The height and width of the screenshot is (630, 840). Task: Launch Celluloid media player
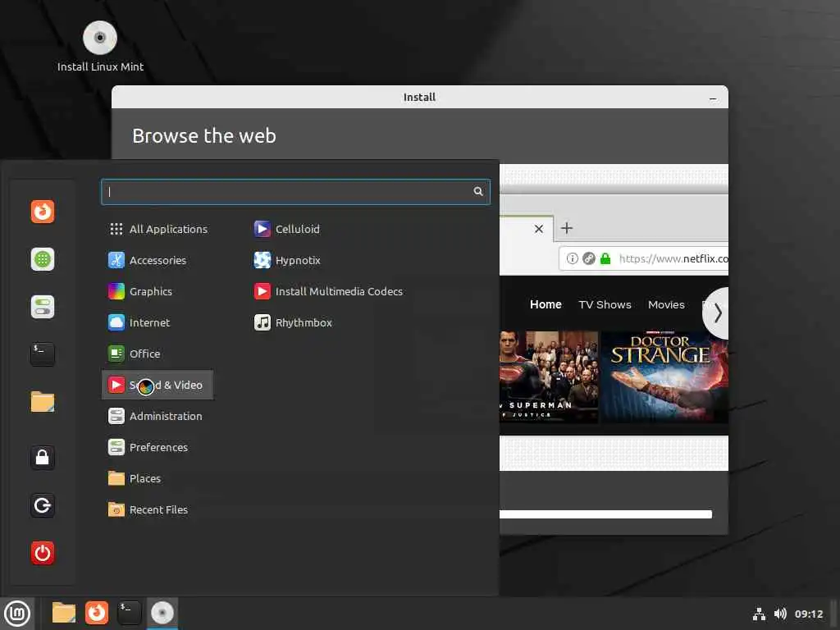click(x=286, y=229)
